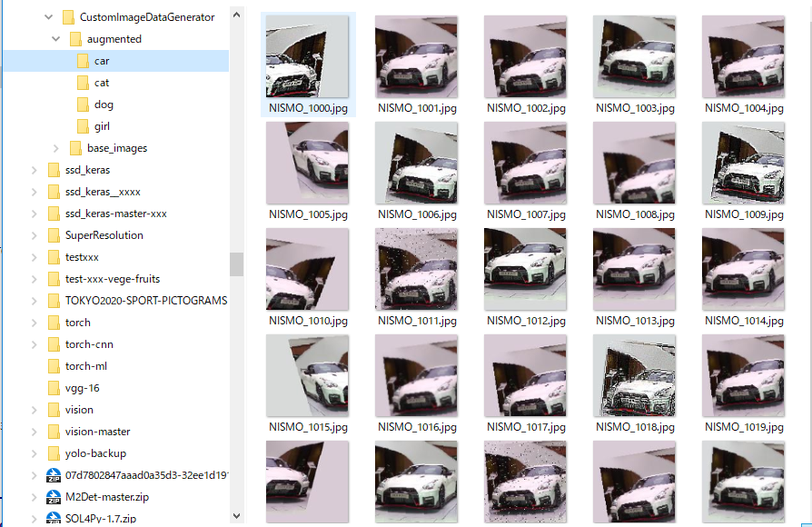Click the M2Det-master.zip archive icon
This screenshot has width=812, height=527.
[54, 497]
